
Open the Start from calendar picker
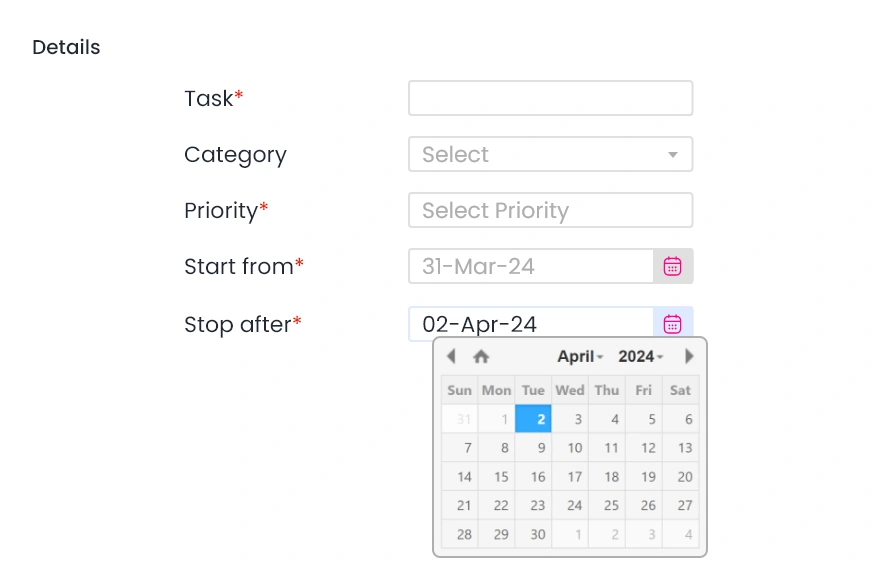673,266
